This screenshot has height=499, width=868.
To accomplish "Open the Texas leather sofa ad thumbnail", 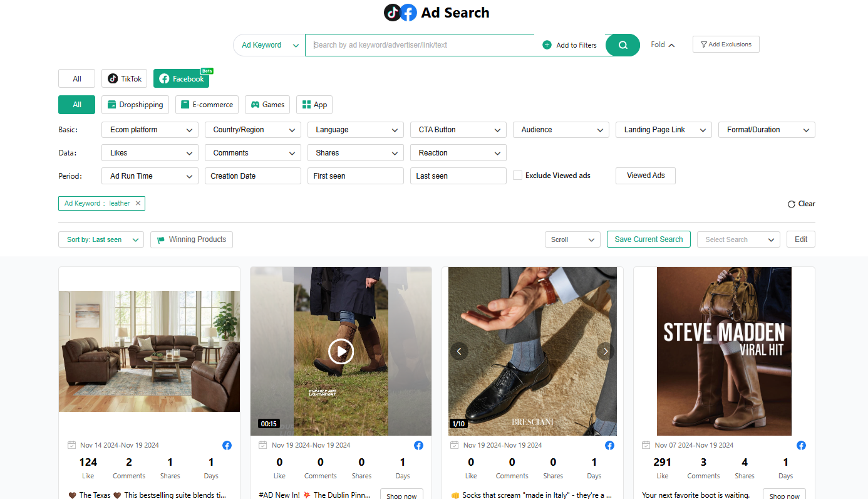I will tap(149, 351).
